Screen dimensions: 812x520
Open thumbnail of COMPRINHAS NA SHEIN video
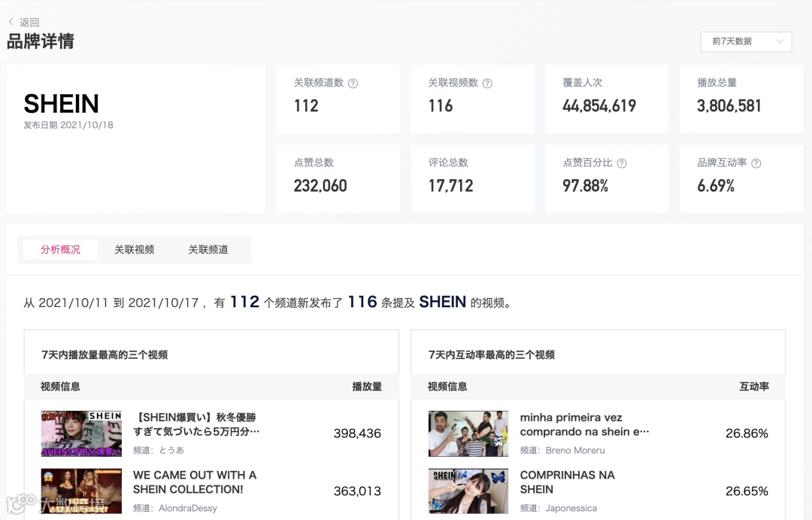(468, 491)
